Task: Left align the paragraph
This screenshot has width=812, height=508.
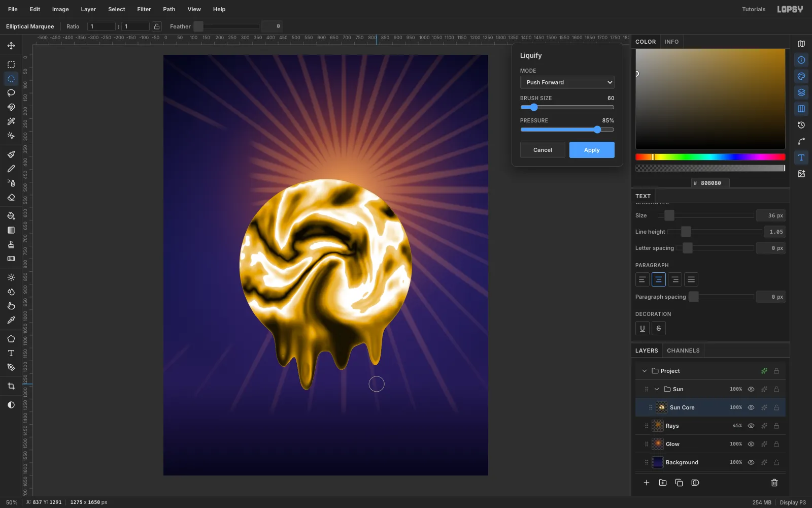Action: (642, 279)
